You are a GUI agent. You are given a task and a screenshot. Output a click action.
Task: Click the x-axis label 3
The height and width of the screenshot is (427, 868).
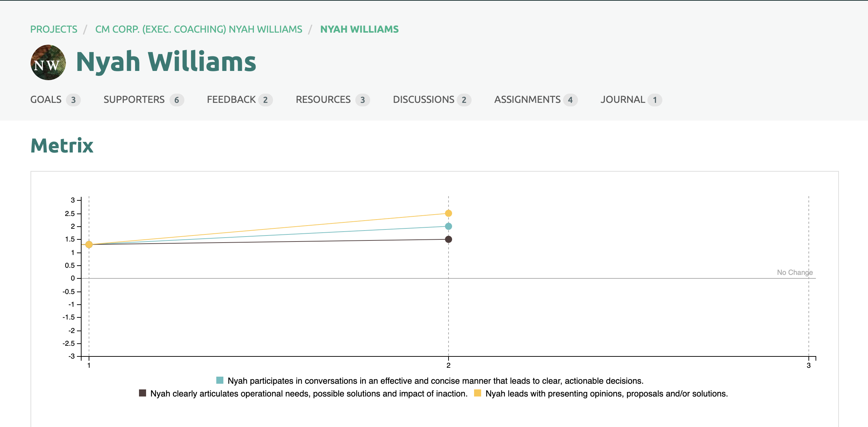click(x=809, y=365)
